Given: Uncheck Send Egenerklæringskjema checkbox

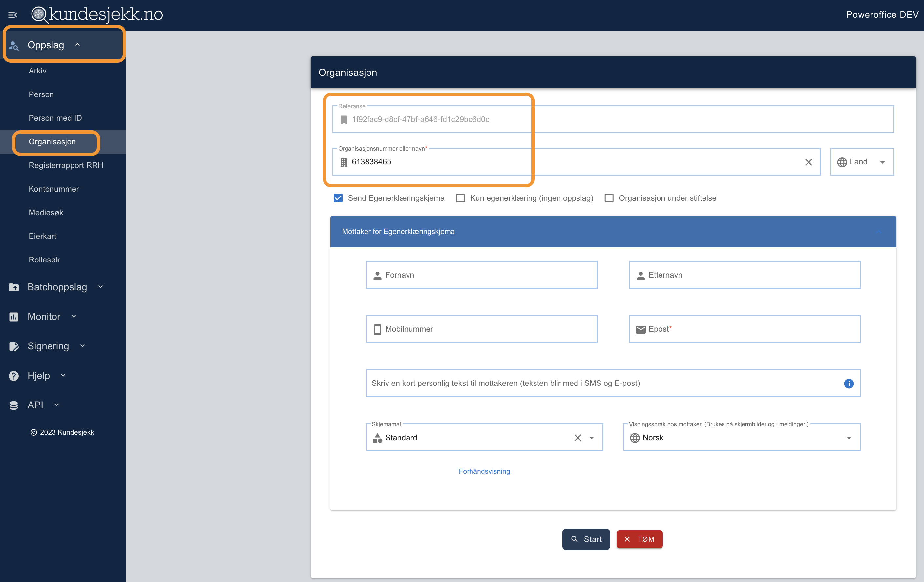Looking at the screenshot, I should tap(338, 198).
